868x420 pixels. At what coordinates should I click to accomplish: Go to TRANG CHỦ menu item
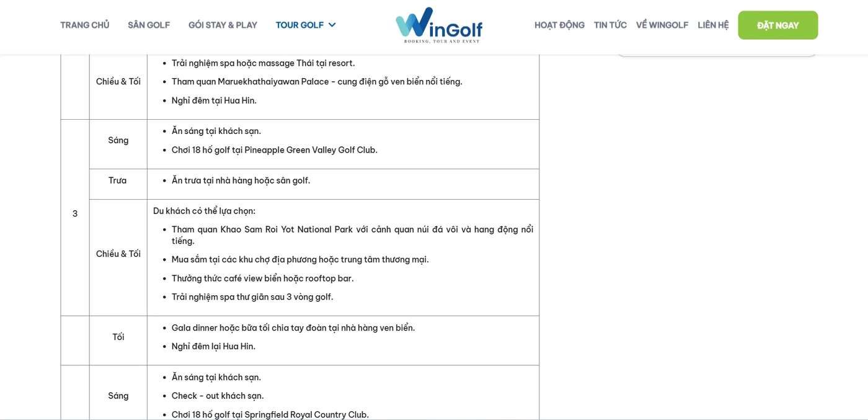point(85,25)
